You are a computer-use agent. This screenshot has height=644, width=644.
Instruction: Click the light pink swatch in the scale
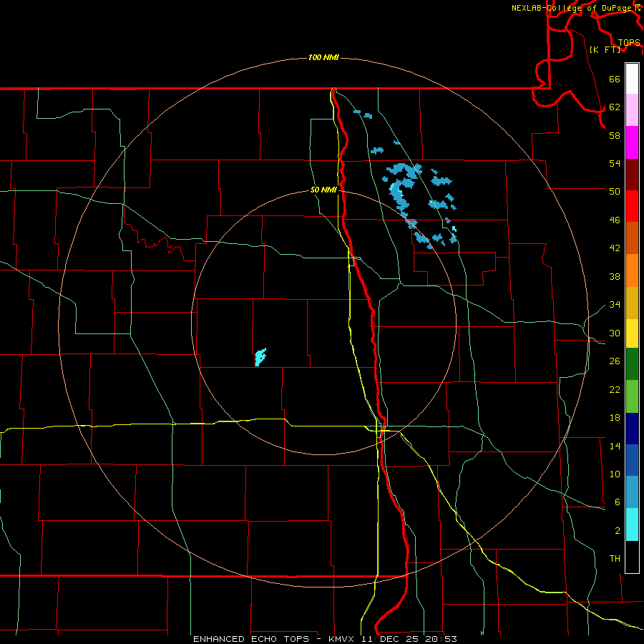coord(632,110)
